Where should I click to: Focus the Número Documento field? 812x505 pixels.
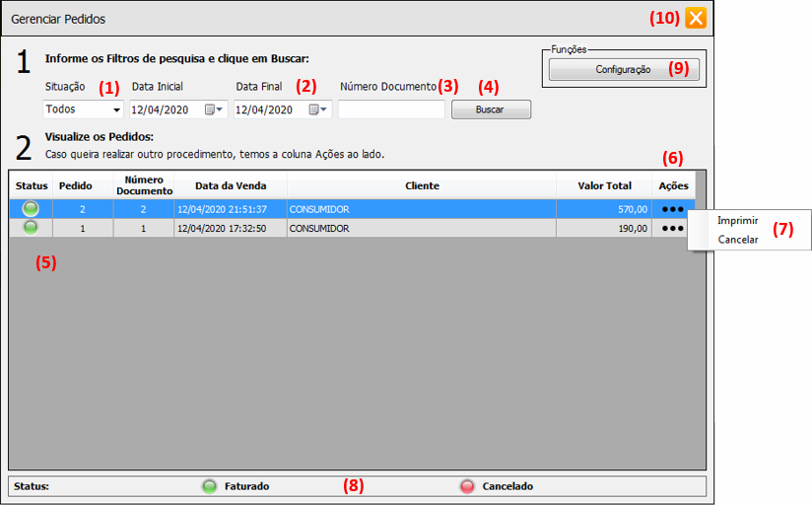[391, 109]
